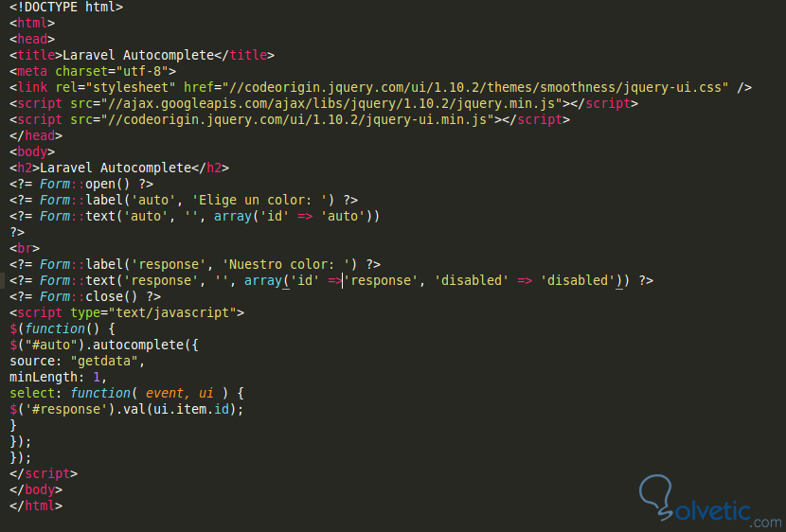Viewport: 786px width, 532px height.
Task: Click the 'Form::open()' call
Action: [85, 184]
